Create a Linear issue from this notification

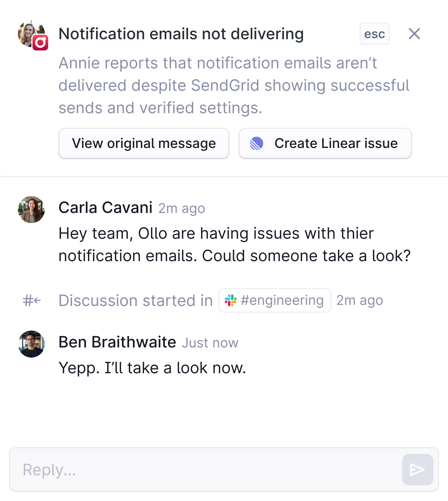(x=325, y=143)
